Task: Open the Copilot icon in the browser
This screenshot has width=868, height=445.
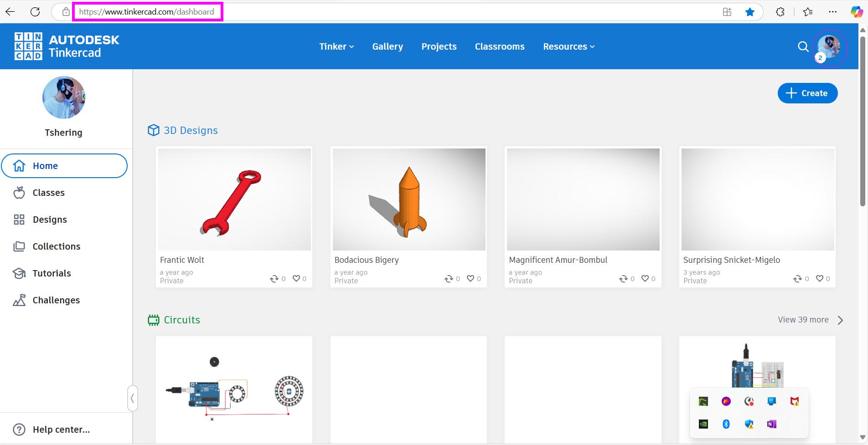Action: click(x=857, y=12)
